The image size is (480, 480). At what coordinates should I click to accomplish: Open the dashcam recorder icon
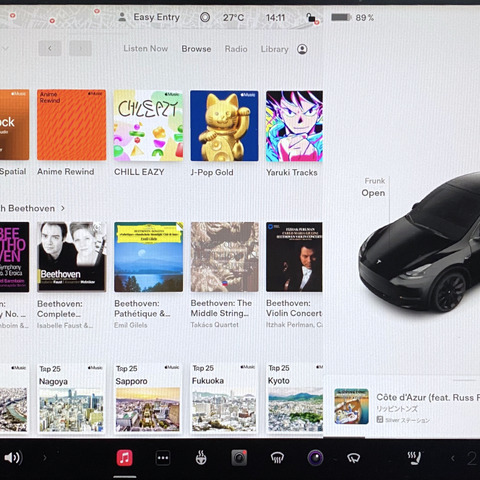coord(239,458)
